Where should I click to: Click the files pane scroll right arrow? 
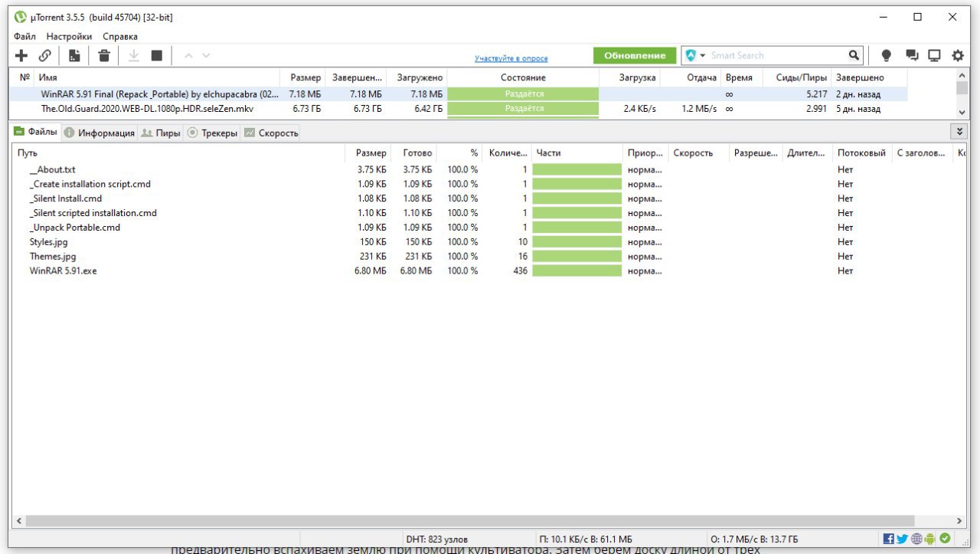(x=961, y=521)
